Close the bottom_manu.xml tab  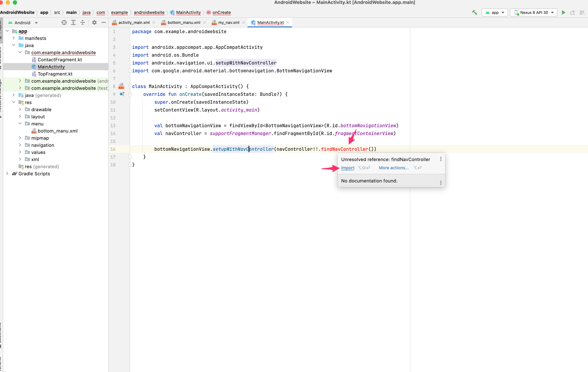(x=204, y=22)
